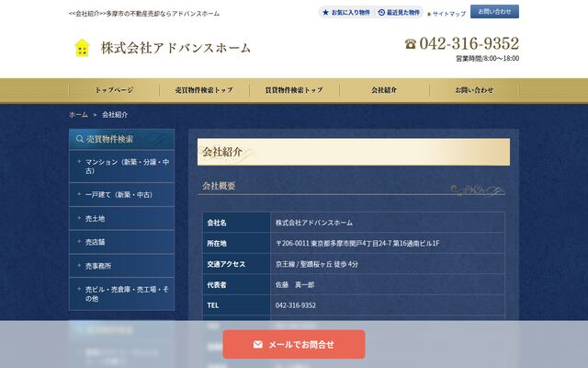Image resolution: width=588 pixels, height=368 pixels.
Task: Open マンション（新築・分譲・中古）sidebar item
Action: pos(122,167)
